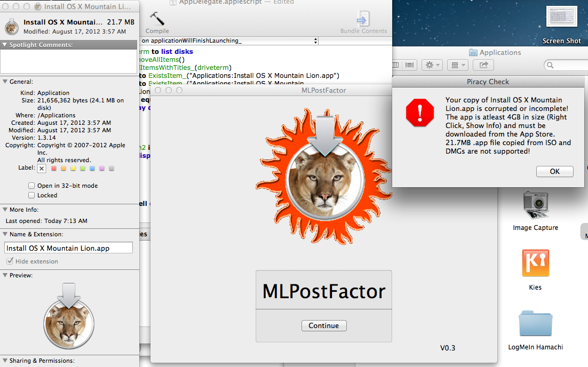The height and width of the screenshot is (367, 588).
Task: Click the search magnifier in Finder
Action: (x=550, y=65)
